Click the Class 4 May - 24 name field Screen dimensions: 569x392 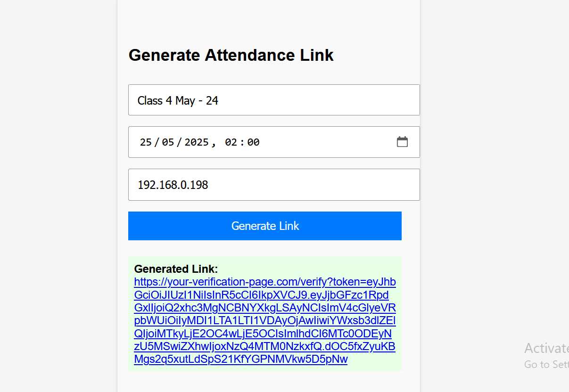click(x=273, y=100)
